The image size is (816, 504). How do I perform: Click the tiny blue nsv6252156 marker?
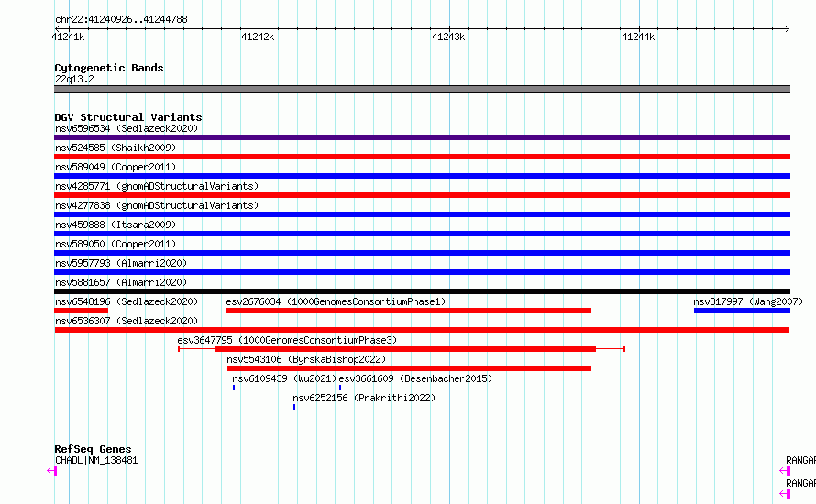pos(294,407)
